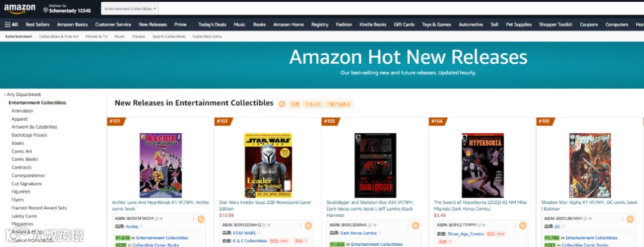Click the Deliver to location pin
The image size is (644, 247).
click(x=45, y=10)
